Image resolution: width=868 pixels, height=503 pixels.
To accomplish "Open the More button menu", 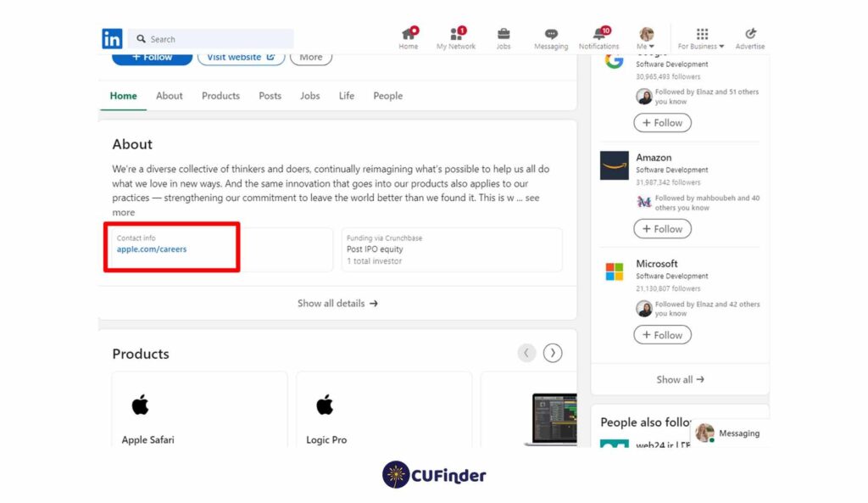I will pos(311,59).
